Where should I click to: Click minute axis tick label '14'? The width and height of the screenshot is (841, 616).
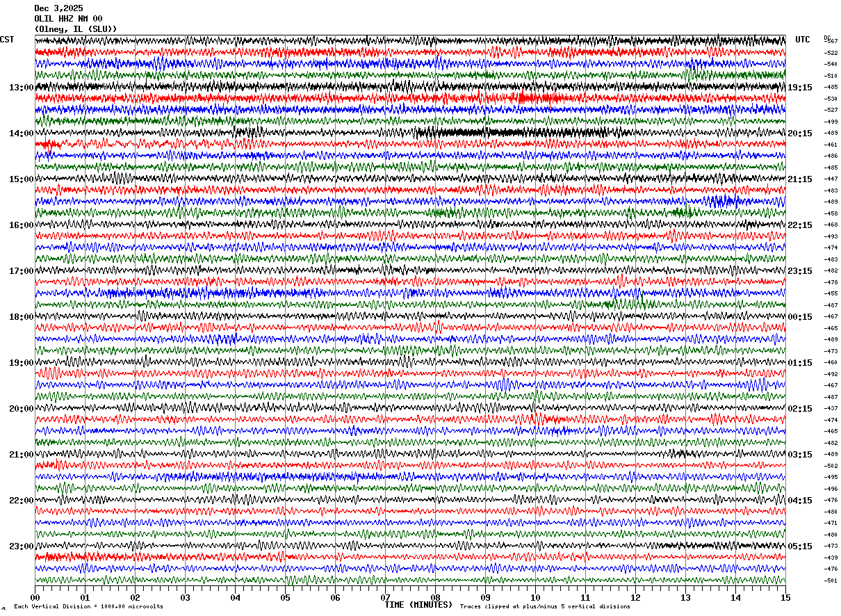(x=735, y=597)
